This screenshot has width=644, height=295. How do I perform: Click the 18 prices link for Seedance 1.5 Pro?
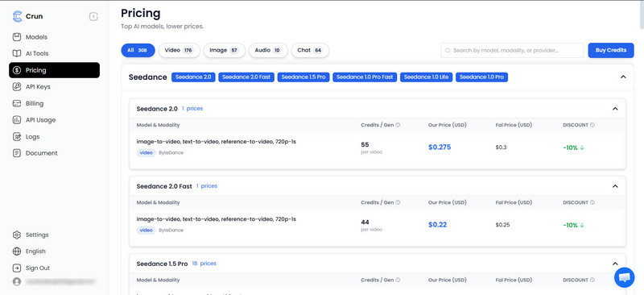pyautogui.click(x=204, y=264)
